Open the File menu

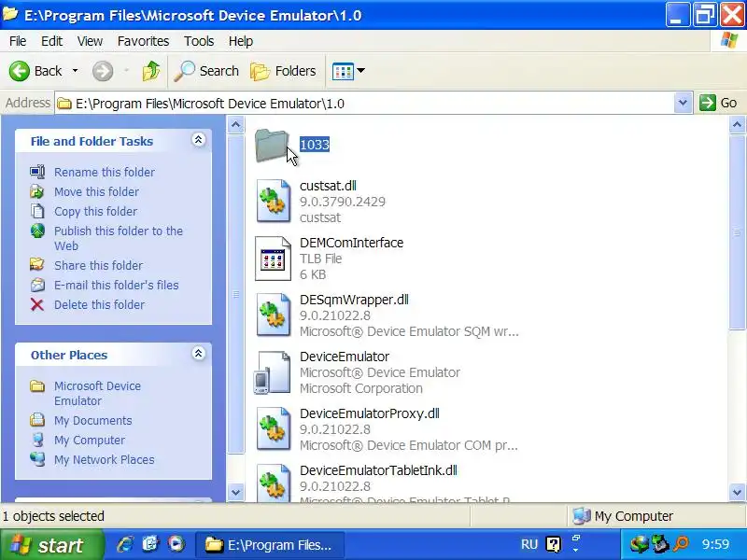[x=18, y=41]
